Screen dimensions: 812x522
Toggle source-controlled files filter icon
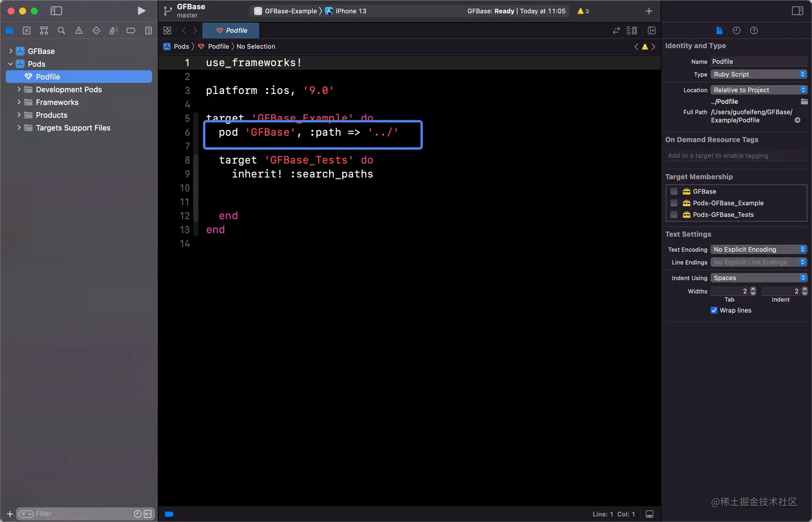coord(148,514)
